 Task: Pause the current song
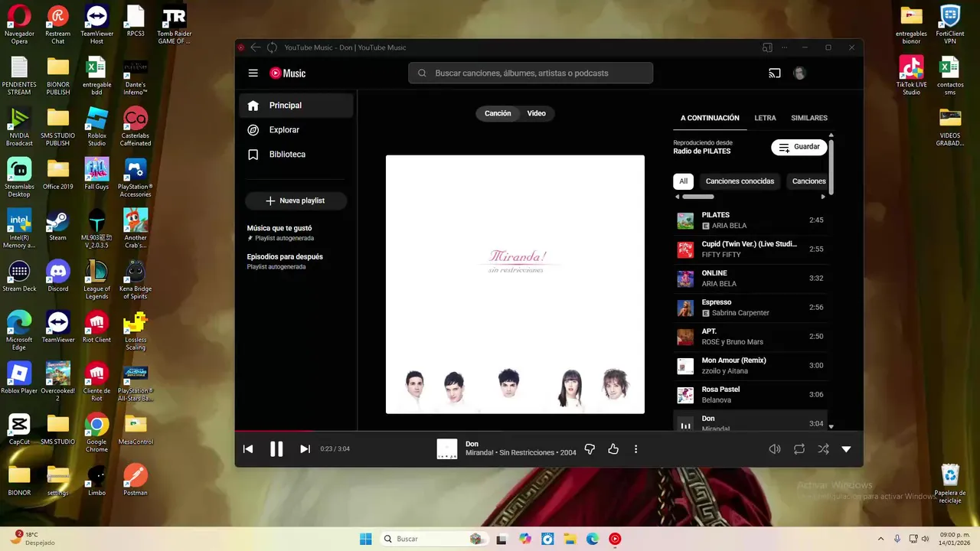[276, 449]
